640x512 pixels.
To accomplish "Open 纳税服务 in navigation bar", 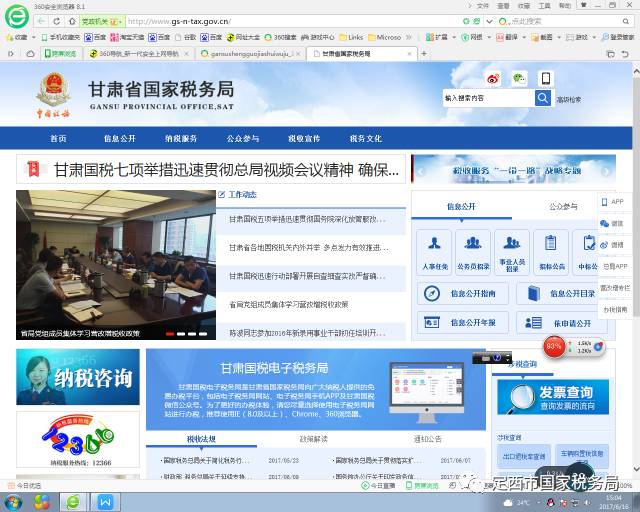I will click(181, 138).
